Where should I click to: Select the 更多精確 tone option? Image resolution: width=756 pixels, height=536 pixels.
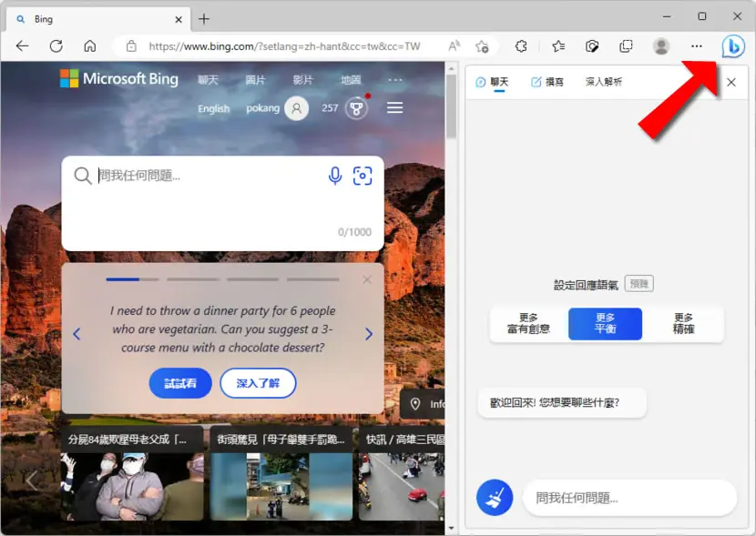683,324
